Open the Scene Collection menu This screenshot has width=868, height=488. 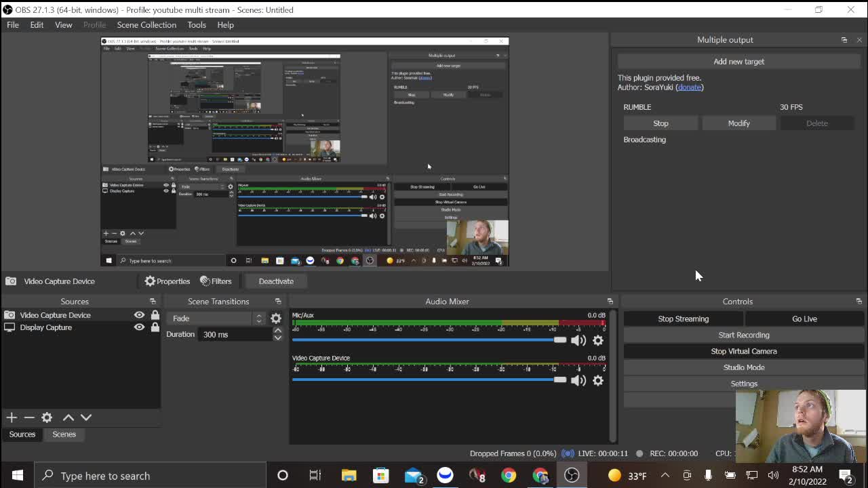146,25
